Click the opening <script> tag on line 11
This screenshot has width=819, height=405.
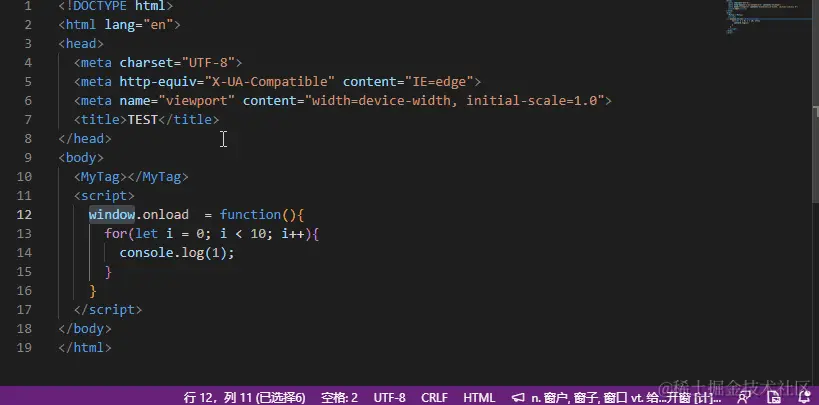coord(104,196)
